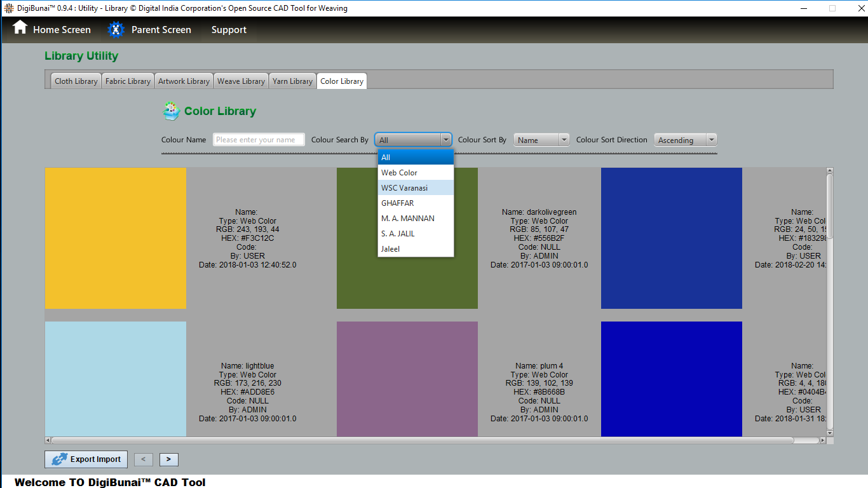Viewport: 868px width, 488px height.
Task: Click the horizontal scrollbar right arrow
Action: point(822,440)
